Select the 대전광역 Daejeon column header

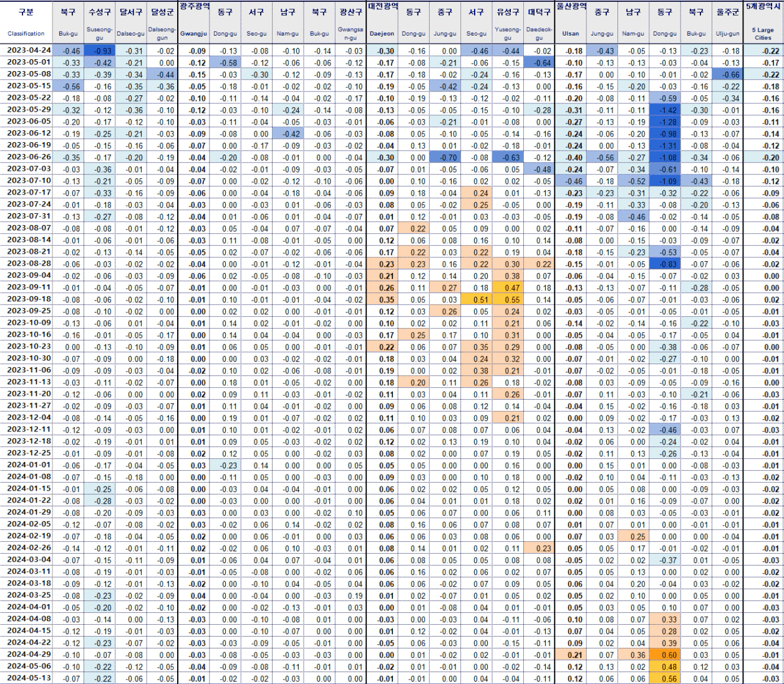(382, 22)
